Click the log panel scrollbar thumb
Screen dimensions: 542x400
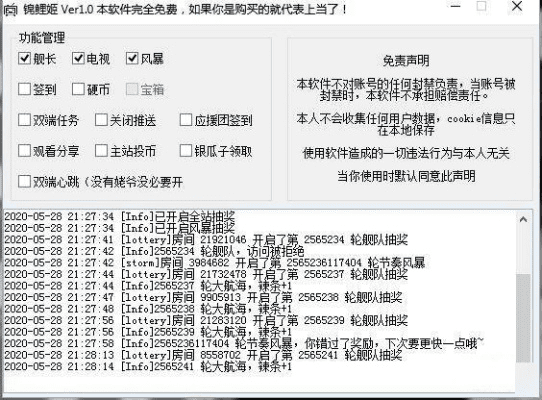(523, 318)
